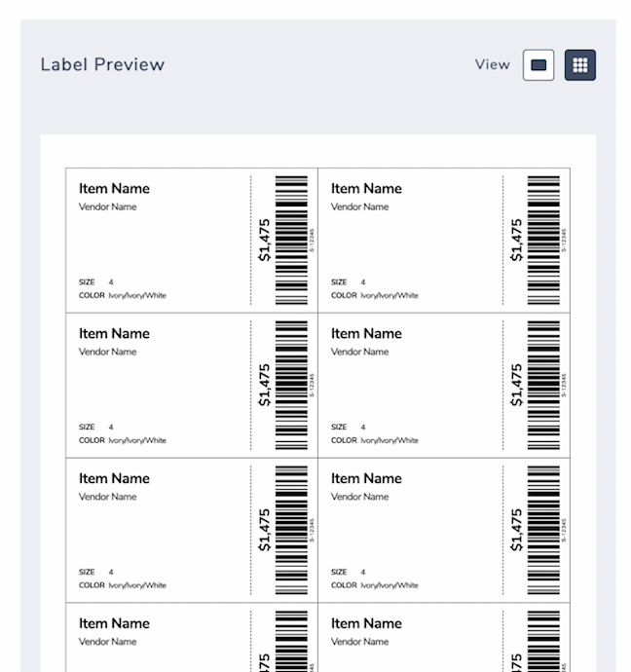Select Item Name on fourth-row left label

click(114, 623)
